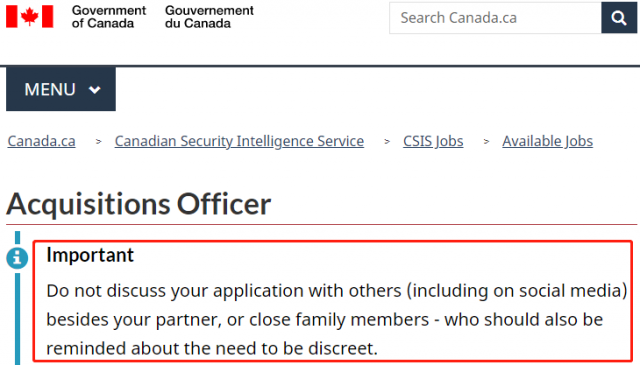Click the Important alert heading

[x=90, y=255]
